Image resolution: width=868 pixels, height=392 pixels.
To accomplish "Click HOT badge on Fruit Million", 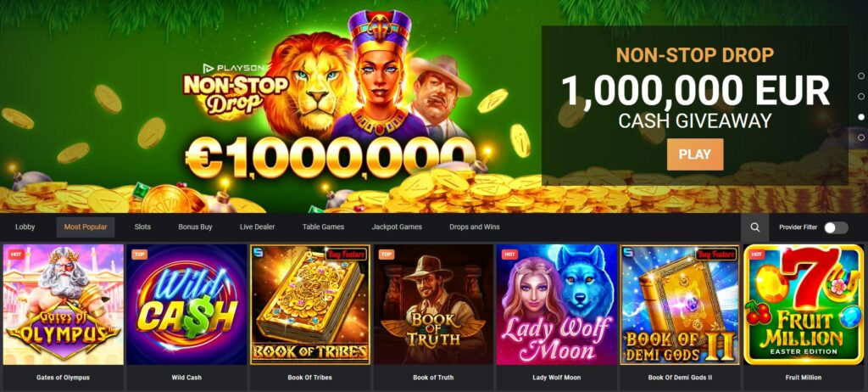I will point(756,255).
